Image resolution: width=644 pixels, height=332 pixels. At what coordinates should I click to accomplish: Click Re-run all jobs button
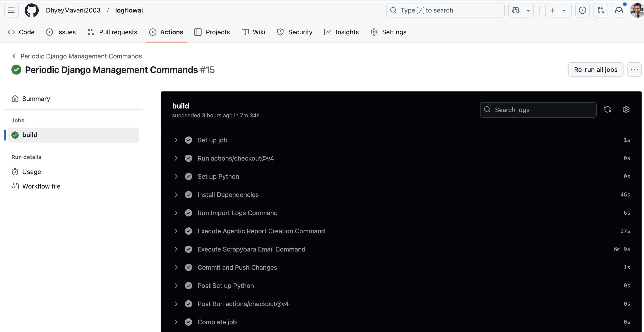click(x=595, y=70)
